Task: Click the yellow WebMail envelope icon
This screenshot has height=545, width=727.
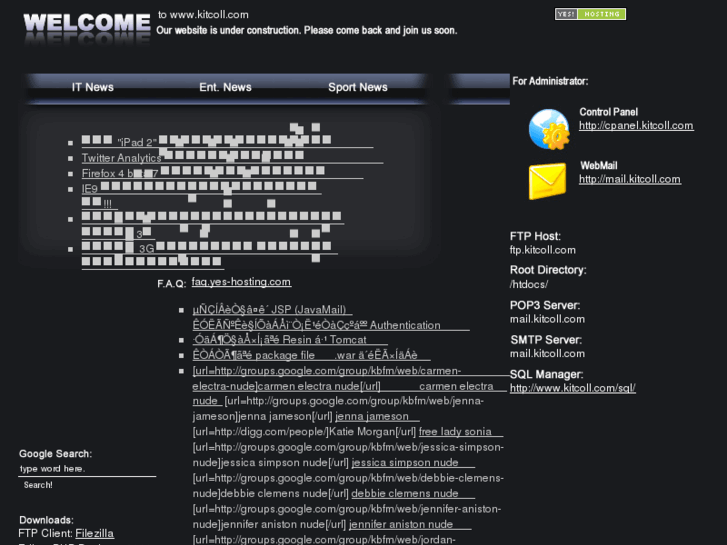Action: click(x=548, y=181)
